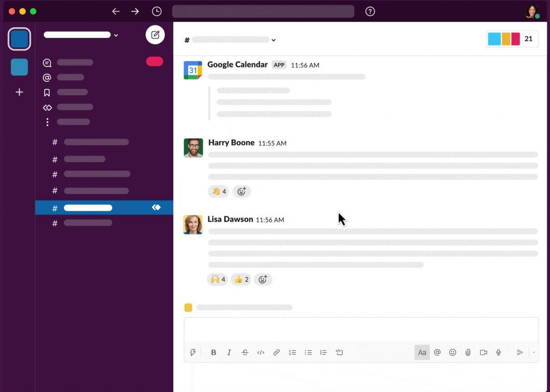Click the help question mark icon
550x392 pixels.
tap(370, 12)
